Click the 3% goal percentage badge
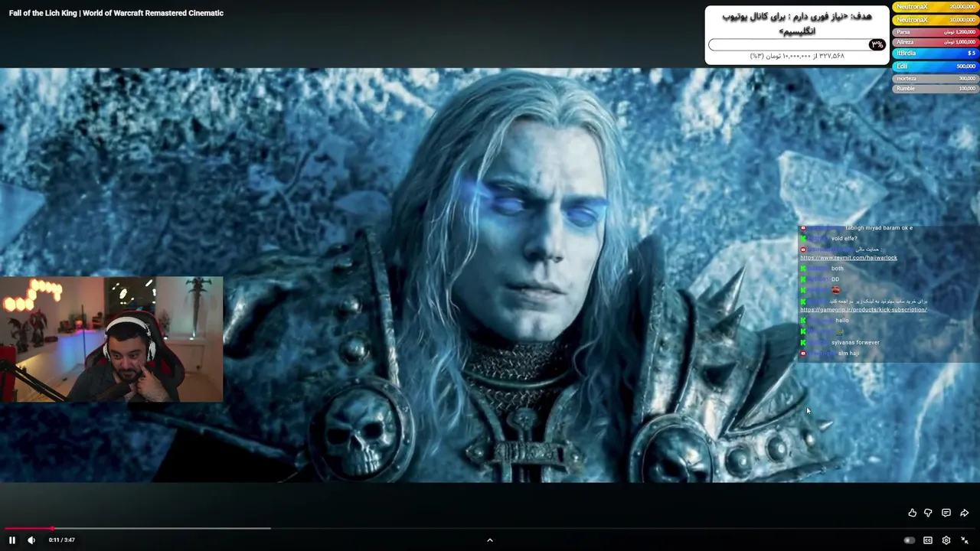The width and height of the screenshot is (980, 551). (x=877, y=44)
